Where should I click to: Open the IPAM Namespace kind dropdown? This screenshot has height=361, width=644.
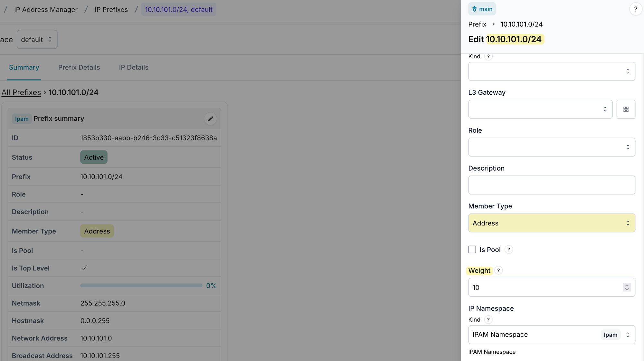point(551,335)
